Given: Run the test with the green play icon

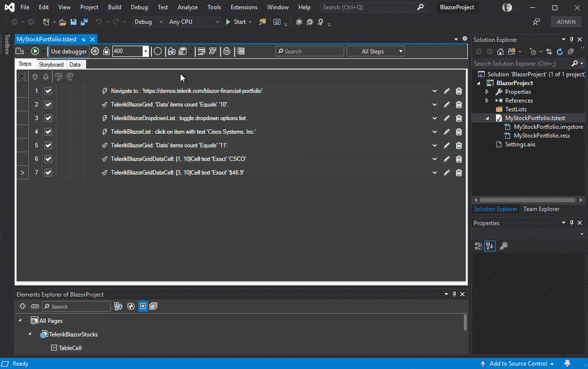Looking at the screenshot, I should pos(35,51).
